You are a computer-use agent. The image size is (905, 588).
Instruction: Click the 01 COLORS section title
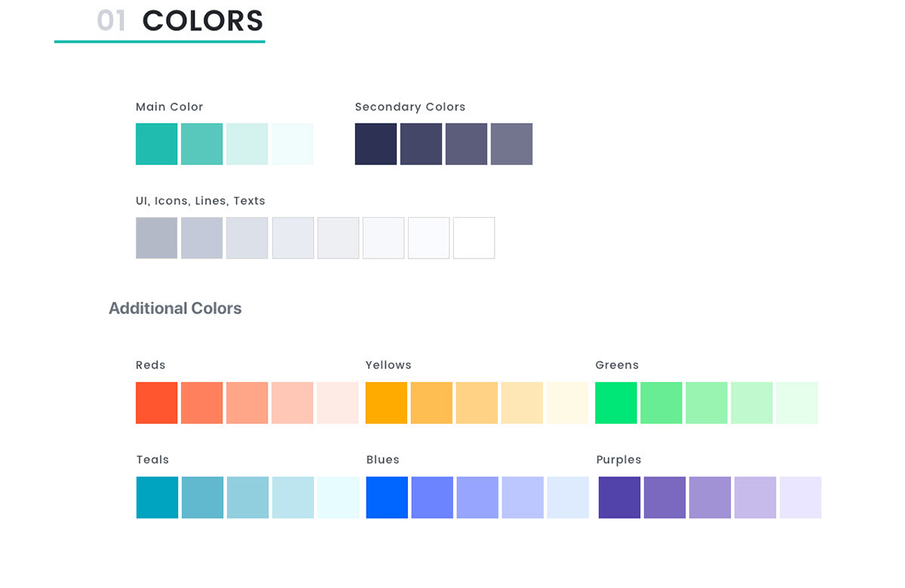(x=180, y=21)
